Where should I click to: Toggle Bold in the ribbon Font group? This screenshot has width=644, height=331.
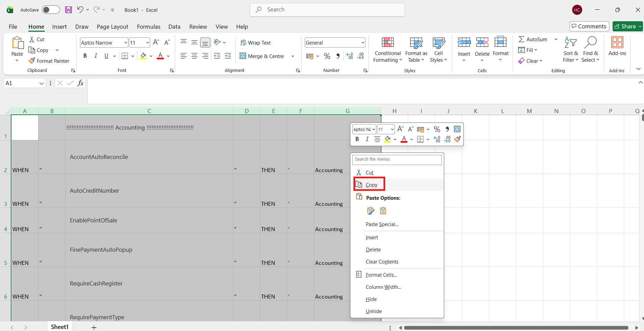[85, 56]
